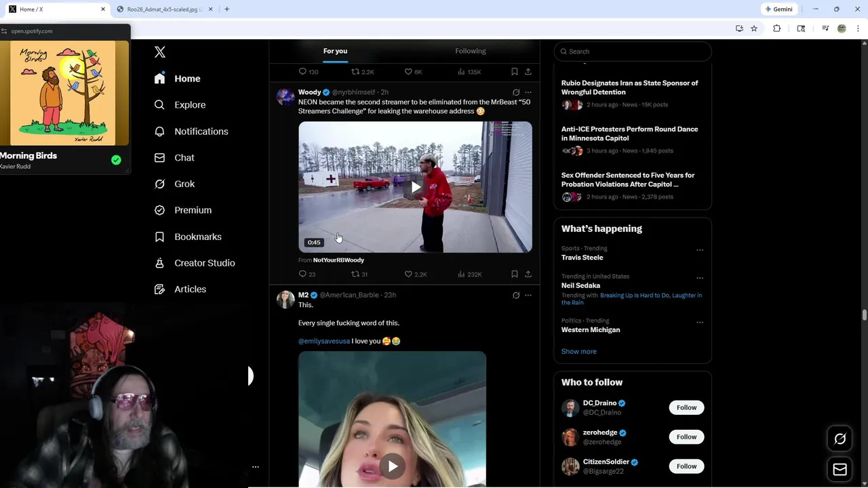Switch to Roo26_Admat browser tab
Image resolution: width=868 pixels, height=488 pixels.
point(164,9)
